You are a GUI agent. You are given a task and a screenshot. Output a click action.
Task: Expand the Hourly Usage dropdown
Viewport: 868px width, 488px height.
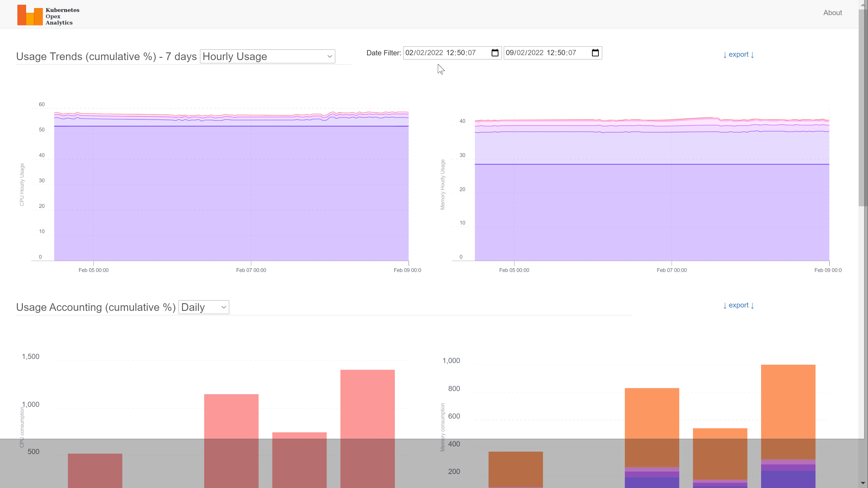(267, 56)
